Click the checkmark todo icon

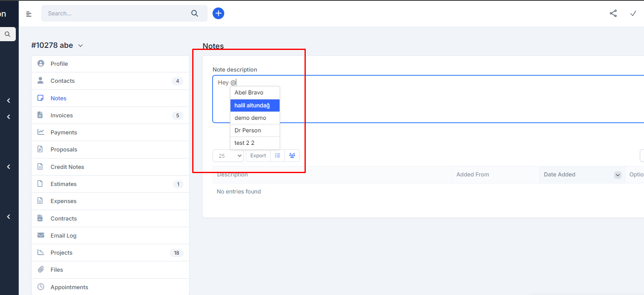coord(633,13)
